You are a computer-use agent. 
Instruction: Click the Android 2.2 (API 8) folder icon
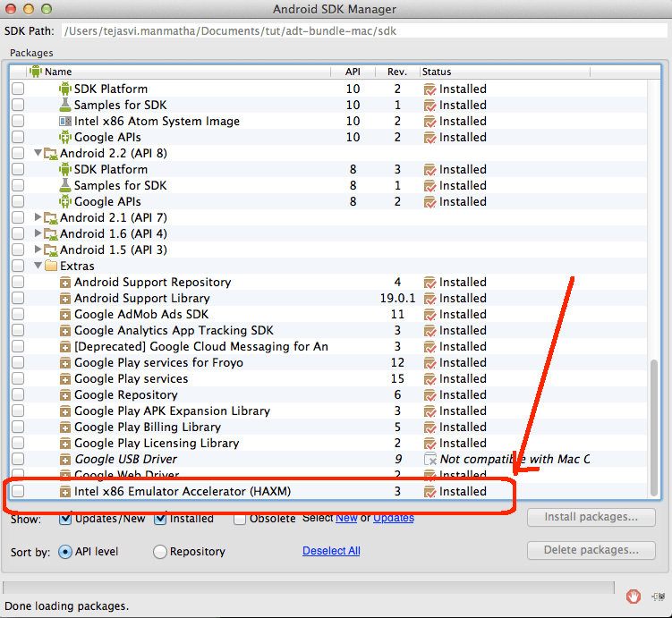pos(51,153)
